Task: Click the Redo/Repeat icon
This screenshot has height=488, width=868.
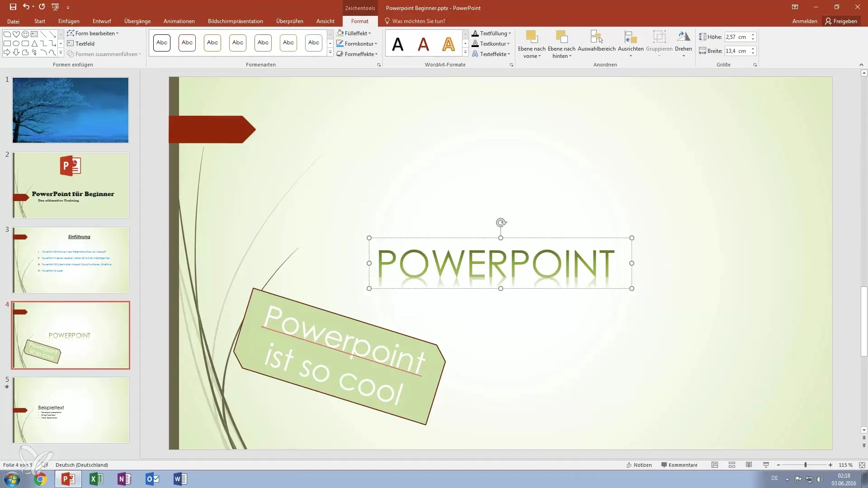Action: (x=42, y=7)
